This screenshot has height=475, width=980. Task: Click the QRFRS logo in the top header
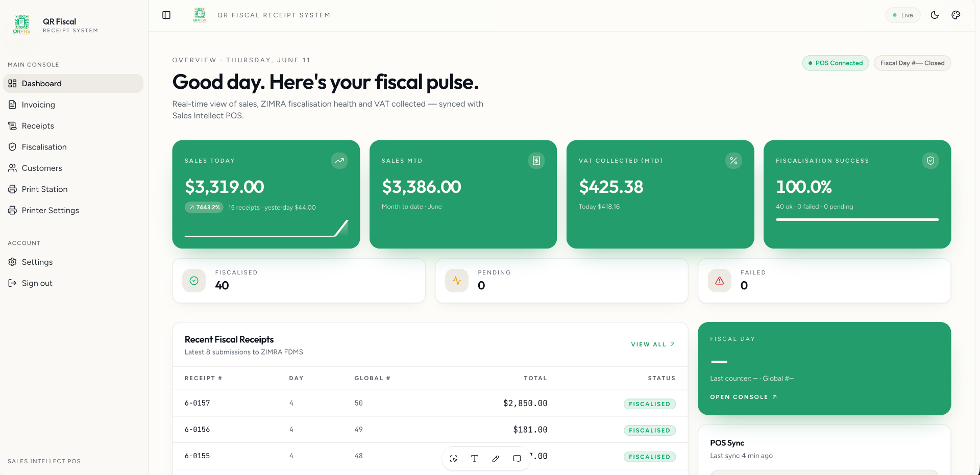[200, 15]
